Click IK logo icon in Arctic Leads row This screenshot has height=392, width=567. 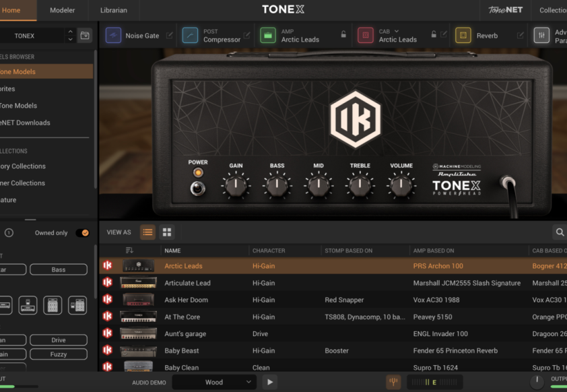click(x=107, y=265)
